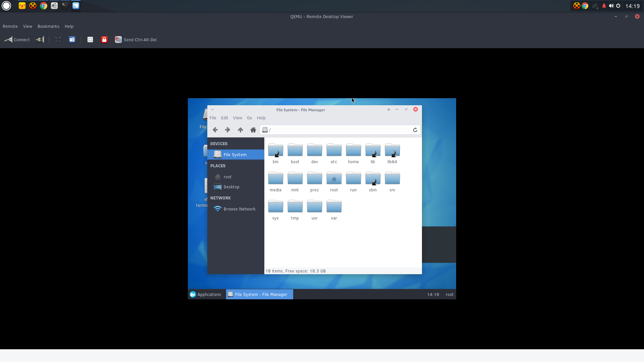Click Send Ctrl-Alt-Del button

[x=136, y=40]
